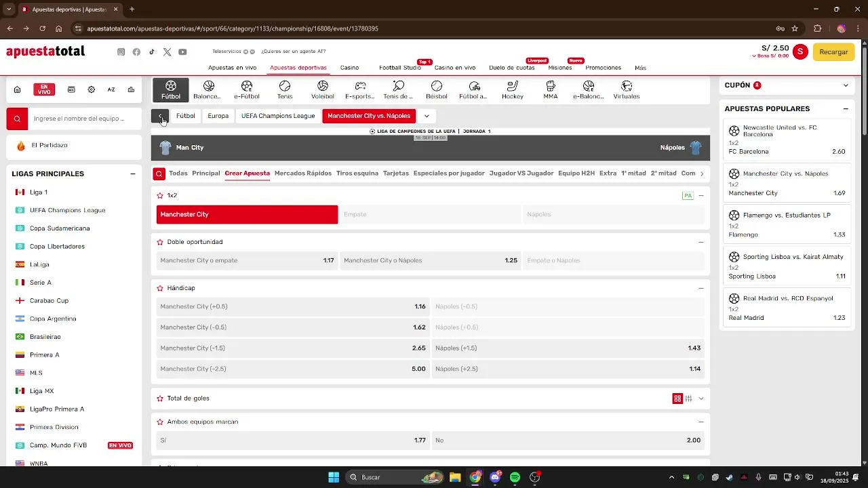The image size is (868, 488).
Task: Toggle the PA badge on 1x2
Action: click(x=688, y=195)
